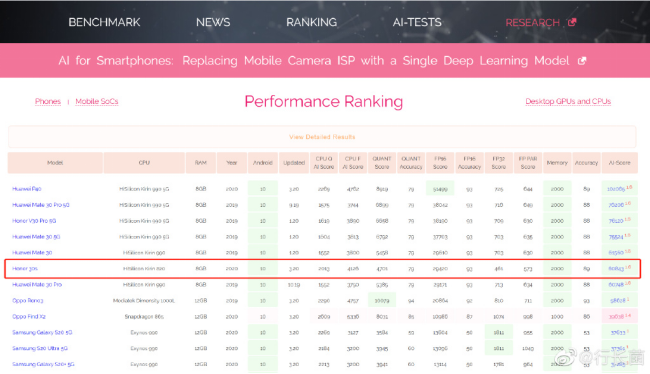
Task: Open the Oppo Find X2 link
Action: [x=29, y=317]
